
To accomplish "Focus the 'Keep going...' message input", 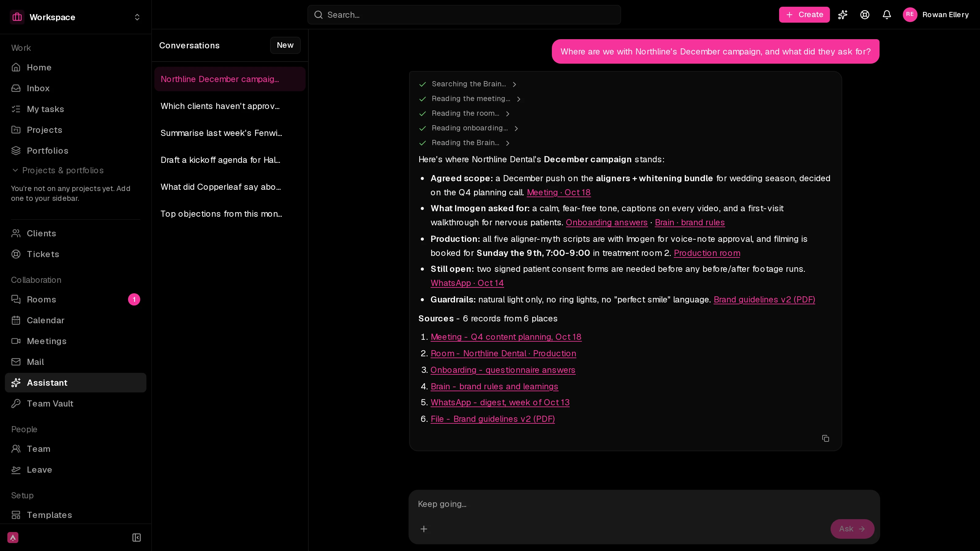I will (x=644, y=504).
